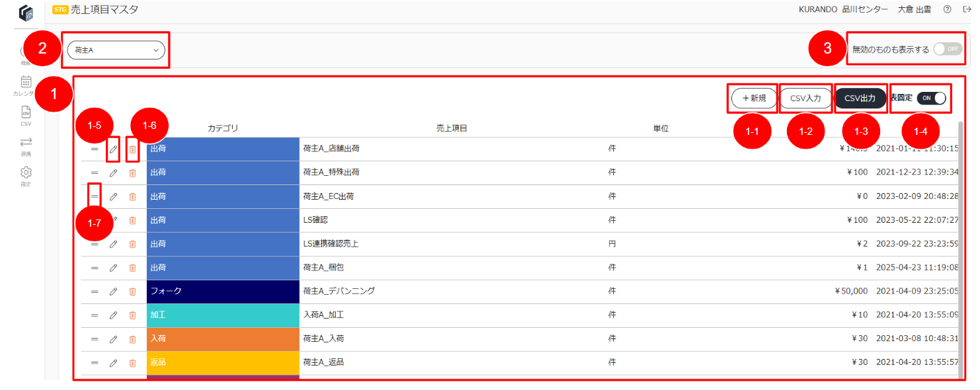
Task: Click the reorder handle of 入荷A_加工 row
Action: pos(95,315)
